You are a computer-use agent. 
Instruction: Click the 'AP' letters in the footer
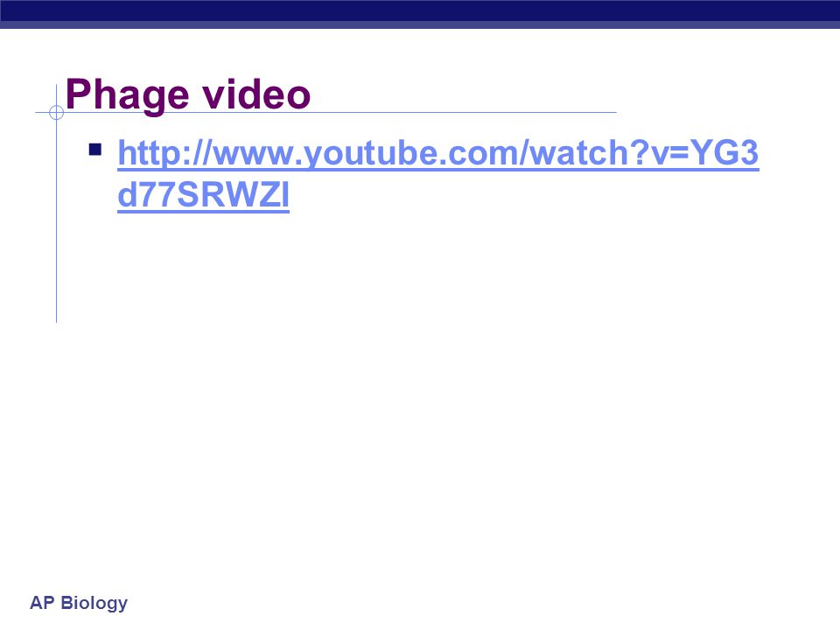(42, 602)
